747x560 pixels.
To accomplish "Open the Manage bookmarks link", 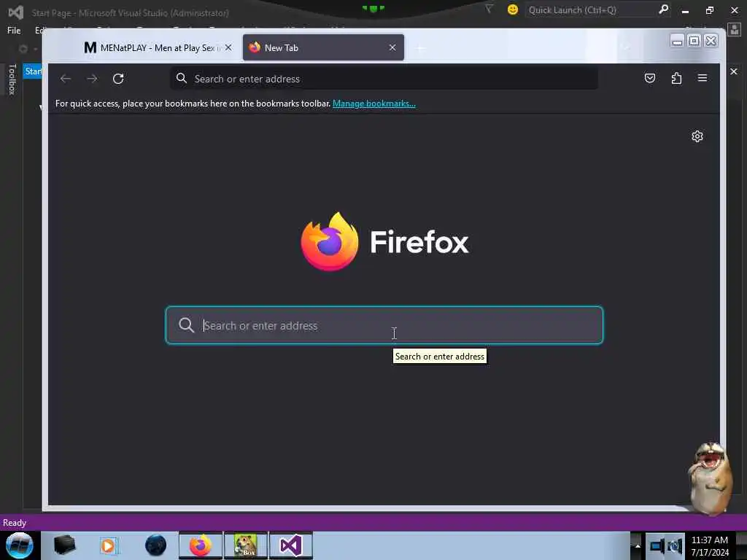I will pyautogui.click(x=374, y=104).
